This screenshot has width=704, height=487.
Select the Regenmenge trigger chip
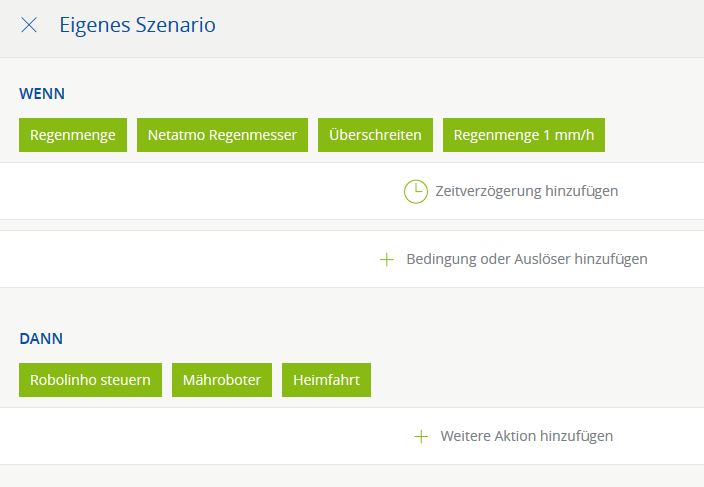coord(73,135)
